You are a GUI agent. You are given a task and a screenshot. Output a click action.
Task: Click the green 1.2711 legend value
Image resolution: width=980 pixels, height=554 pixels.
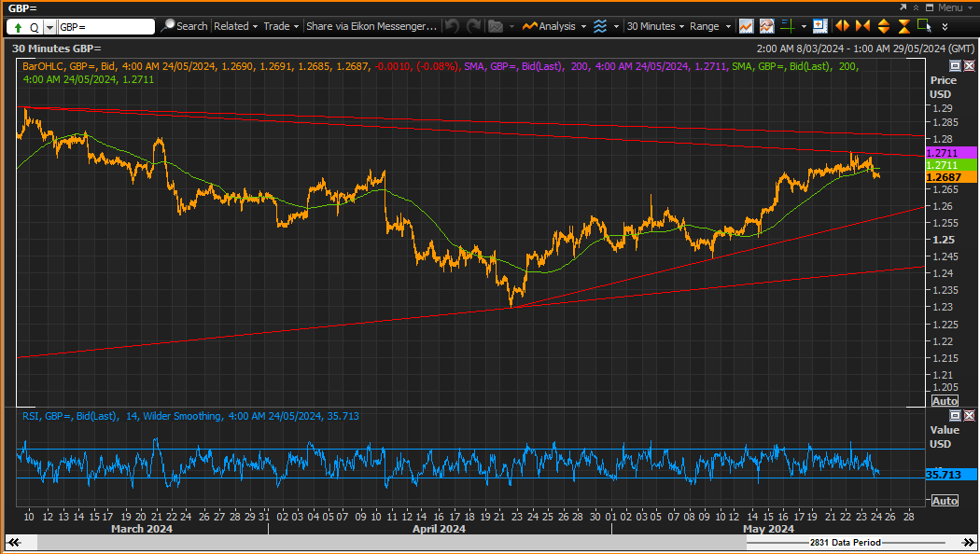(x=138, y=79)
